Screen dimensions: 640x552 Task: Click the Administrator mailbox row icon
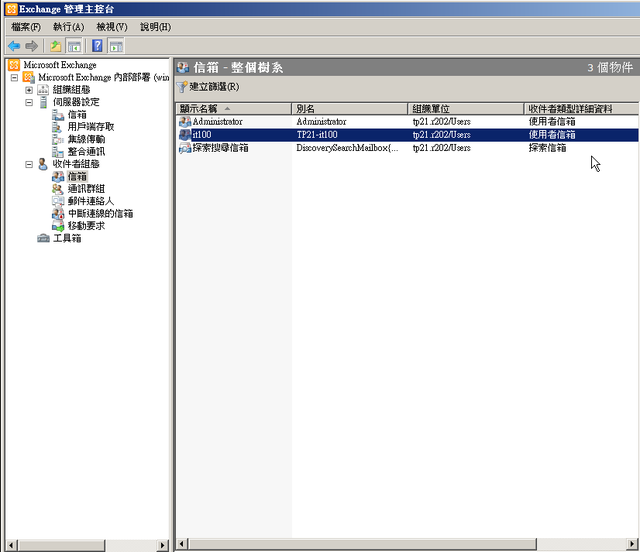185,122
